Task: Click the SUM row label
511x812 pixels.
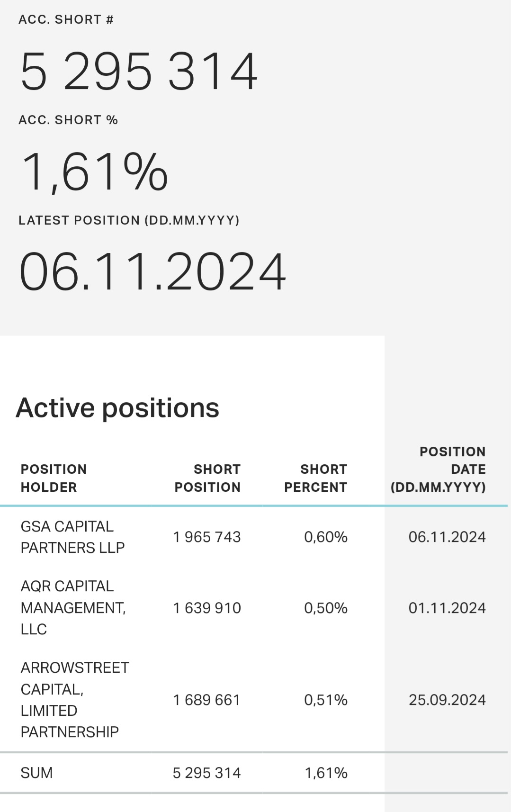Action: (x=36, y=773)
